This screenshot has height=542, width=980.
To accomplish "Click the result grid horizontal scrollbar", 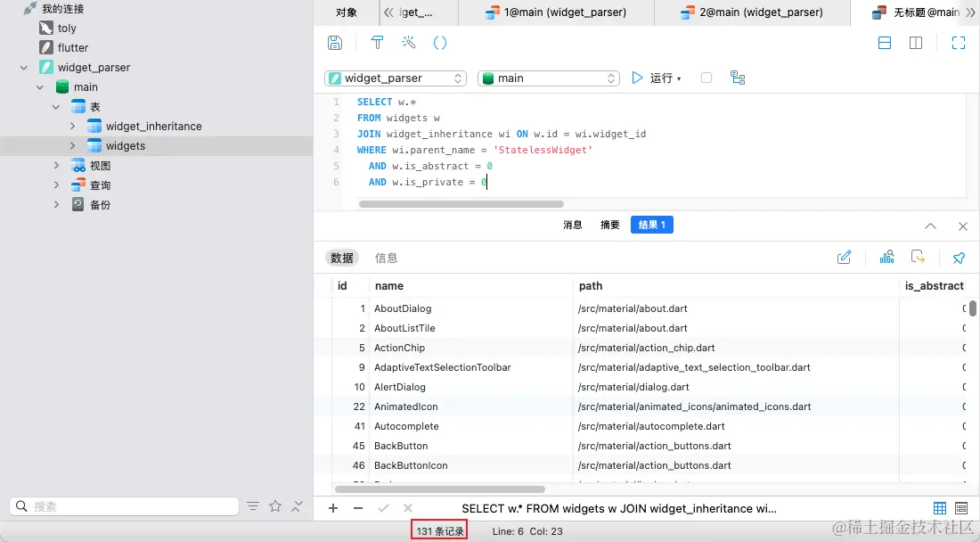I will (440, 489).
